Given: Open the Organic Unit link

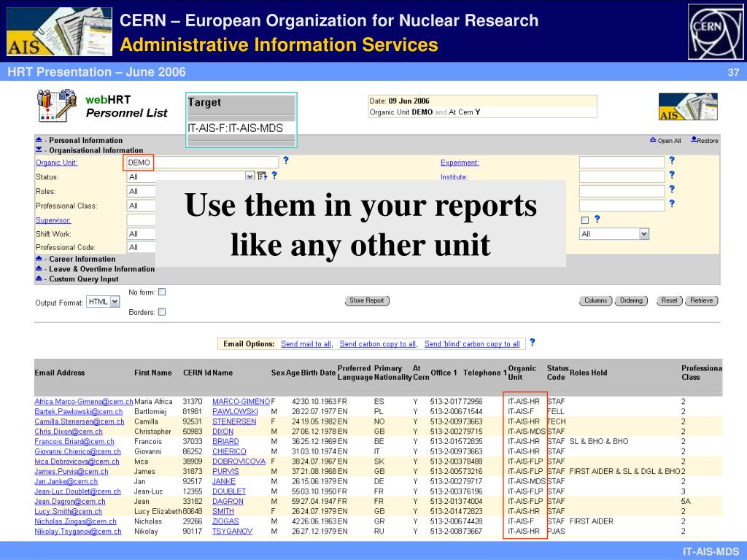Looking at the screenshot, I should tap(57, 163).
